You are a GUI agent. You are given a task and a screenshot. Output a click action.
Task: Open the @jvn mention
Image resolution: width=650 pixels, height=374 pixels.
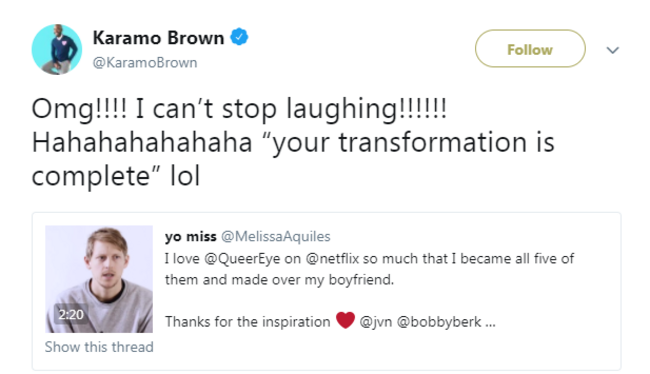point(376,322)
